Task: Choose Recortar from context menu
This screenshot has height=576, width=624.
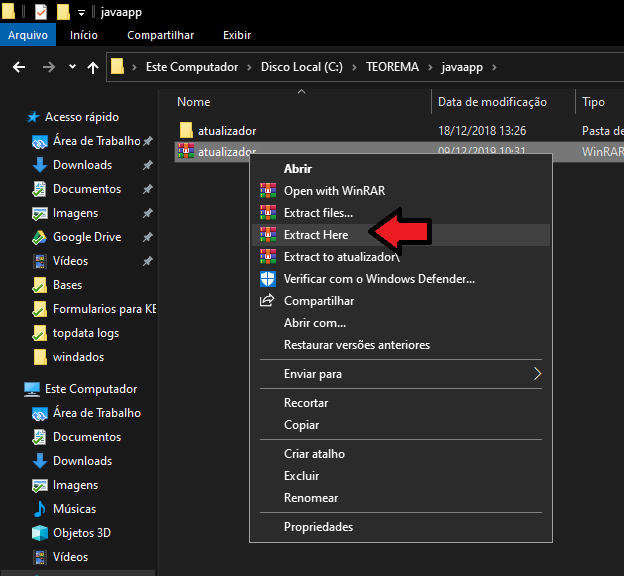Action: (x=401, y=403)
